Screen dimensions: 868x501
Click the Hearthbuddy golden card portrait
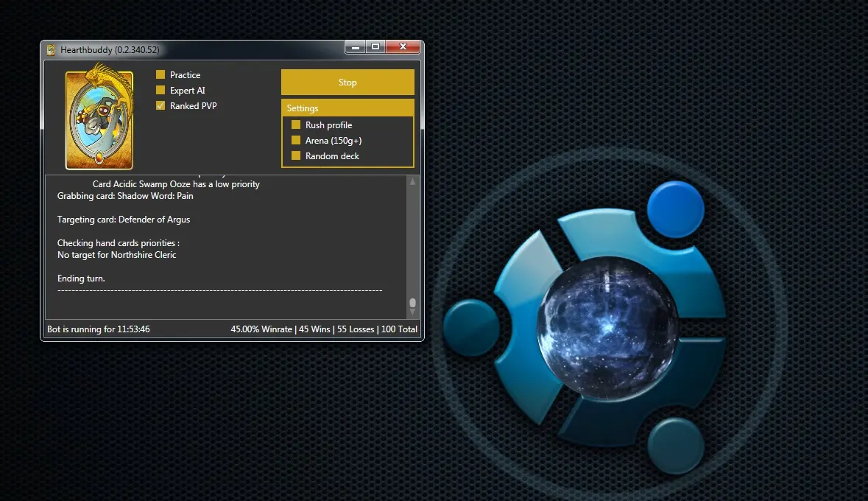[x=99, y=116]
